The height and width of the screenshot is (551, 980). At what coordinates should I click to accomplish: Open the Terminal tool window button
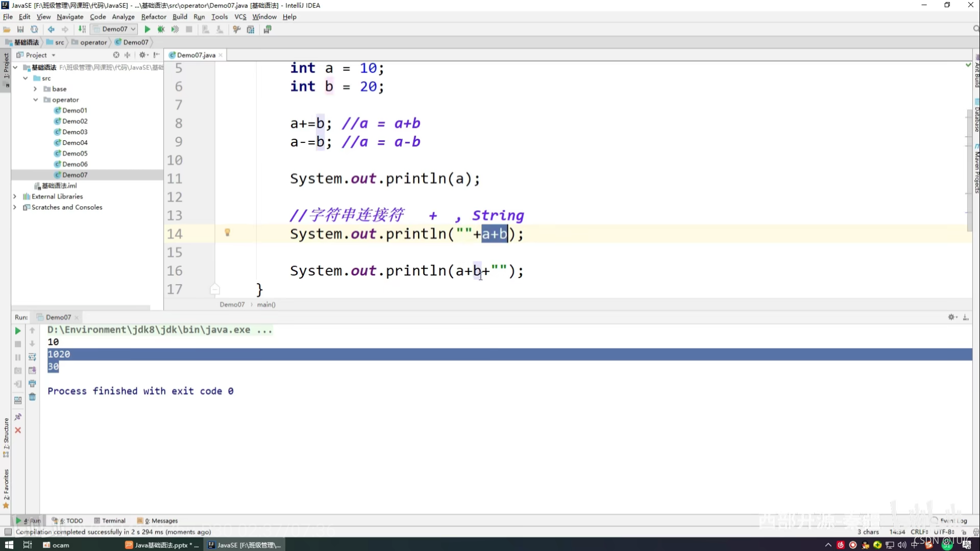coord(110,521)
